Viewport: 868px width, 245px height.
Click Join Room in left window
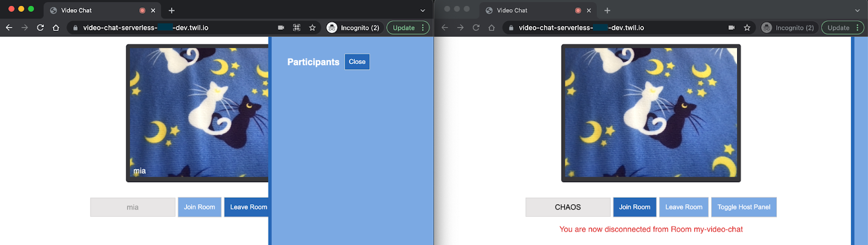[200, 207]
